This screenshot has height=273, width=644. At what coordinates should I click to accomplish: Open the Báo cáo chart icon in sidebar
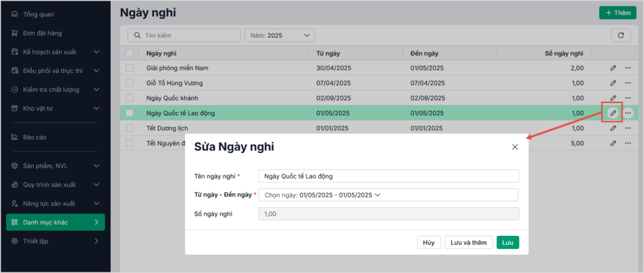tap(14, 137)
